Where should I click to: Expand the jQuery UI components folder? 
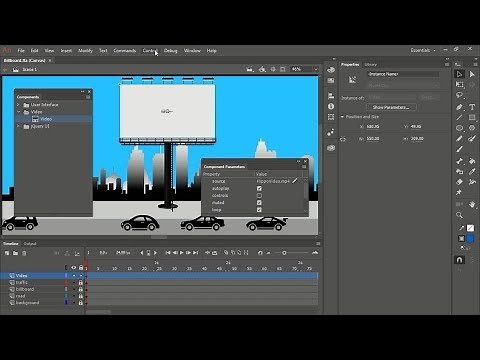point(18,126)
